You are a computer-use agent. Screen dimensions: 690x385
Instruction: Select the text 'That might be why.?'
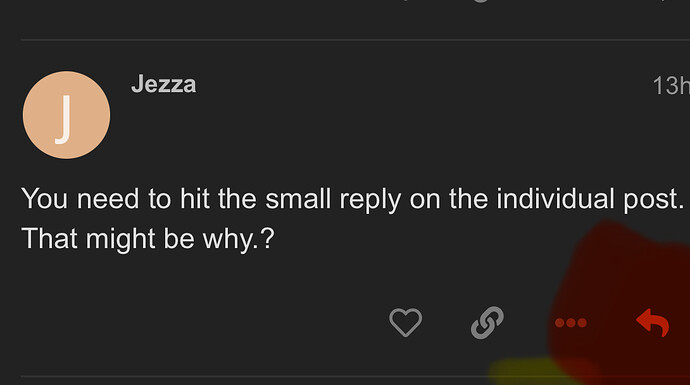[148, 239]
